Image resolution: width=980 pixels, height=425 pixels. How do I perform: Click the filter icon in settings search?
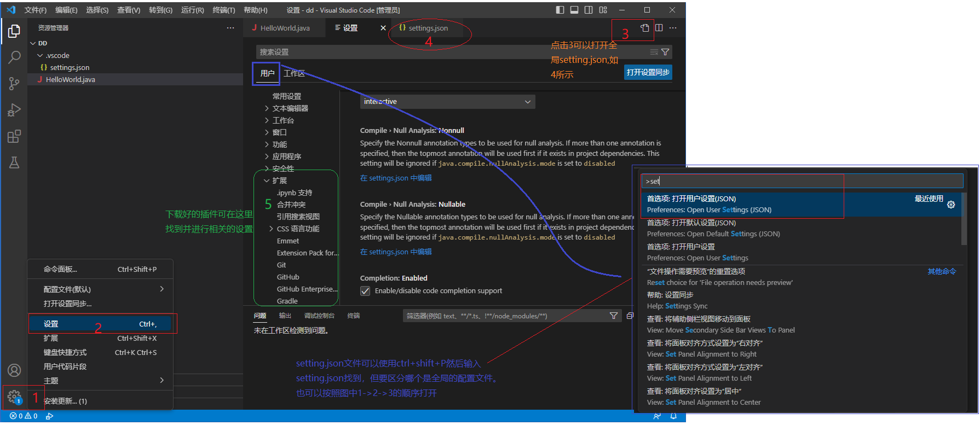(665, 52)
